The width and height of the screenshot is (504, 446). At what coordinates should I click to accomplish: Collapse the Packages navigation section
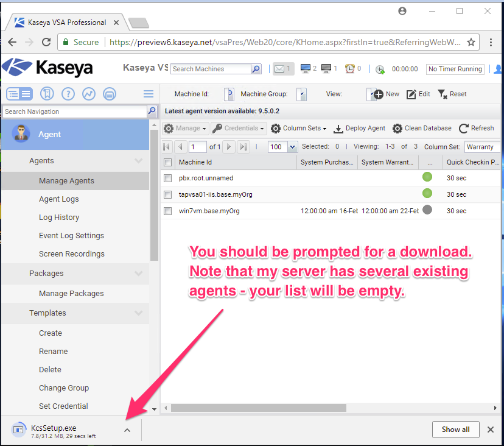coord(139,273)
